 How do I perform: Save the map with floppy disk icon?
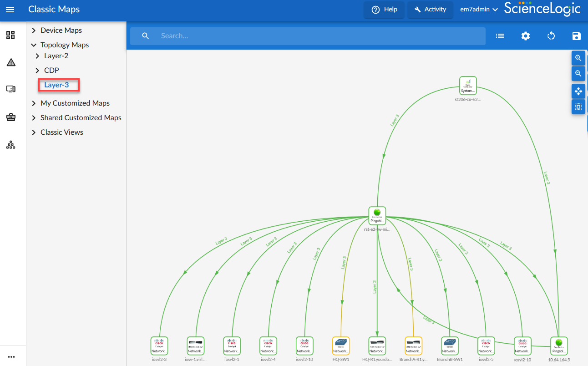(577, 36)
